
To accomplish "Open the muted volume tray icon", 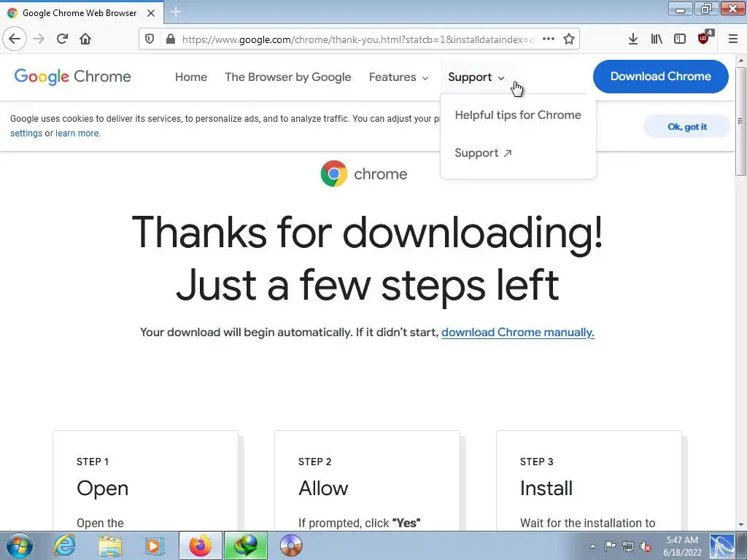I will pos(646,546).
